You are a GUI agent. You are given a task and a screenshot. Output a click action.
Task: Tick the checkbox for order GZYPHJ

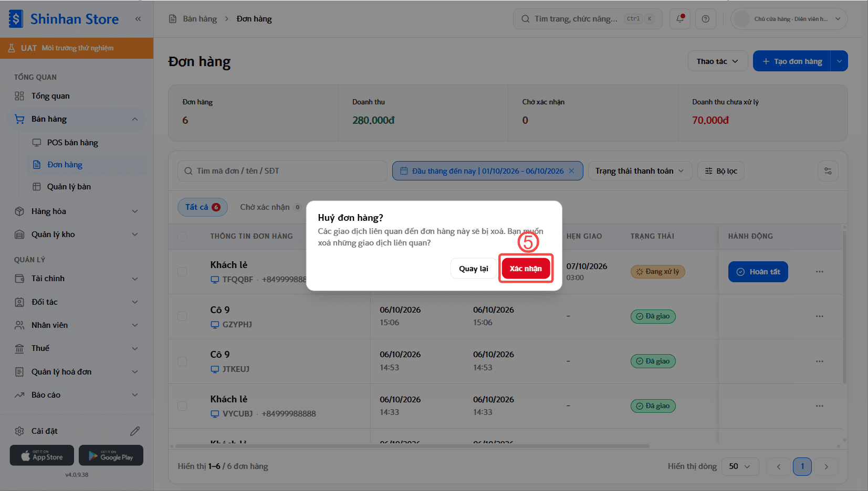[x=182, y=316]
